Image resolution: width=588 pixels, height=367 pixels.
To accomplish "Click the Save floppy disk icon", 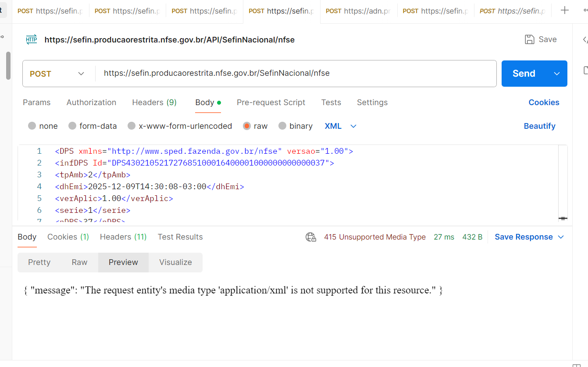I will (x=530, y=39).
